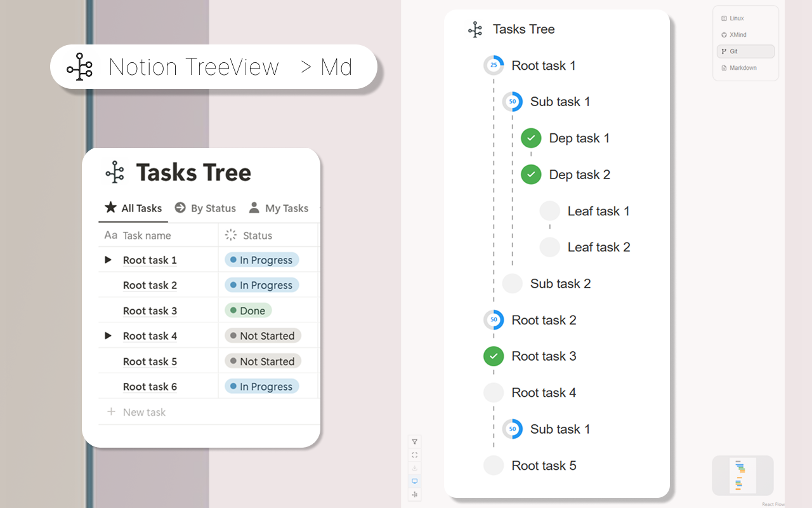
Task: Expand Root task 4 row triangle in table
Action: [108, 335]
